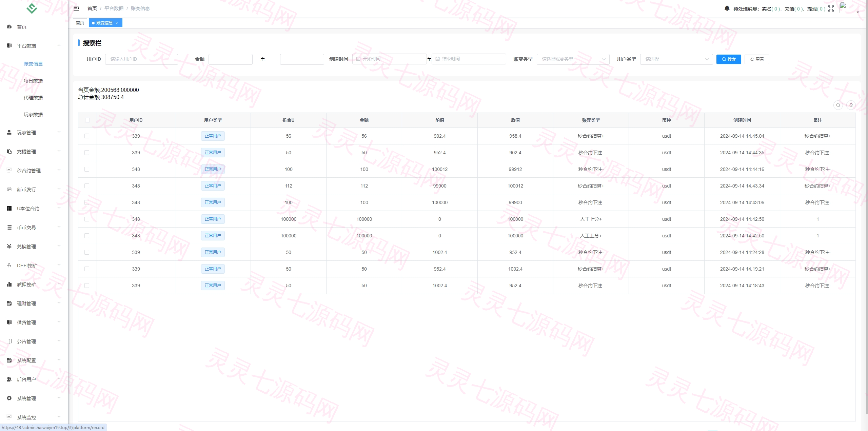
Task: Focus the minimum 金额 input field
Action: pyautogui.click(x=231, y=59)
